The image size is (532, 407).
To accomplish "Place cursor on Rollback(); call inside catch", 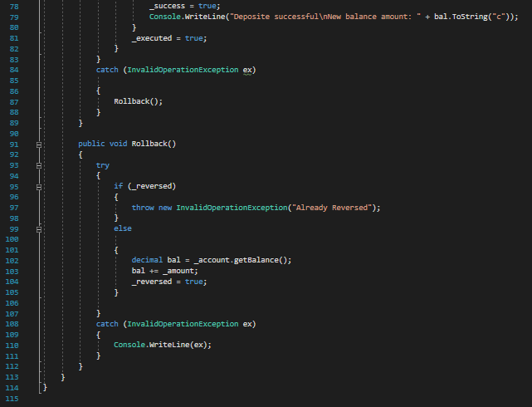I will tap(138, 101).
